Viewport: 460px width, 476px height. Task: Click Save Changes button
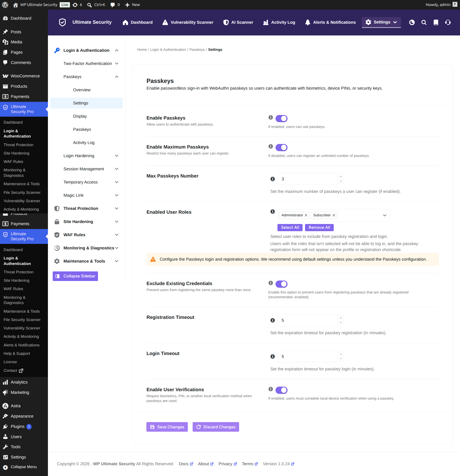[167, 427]
